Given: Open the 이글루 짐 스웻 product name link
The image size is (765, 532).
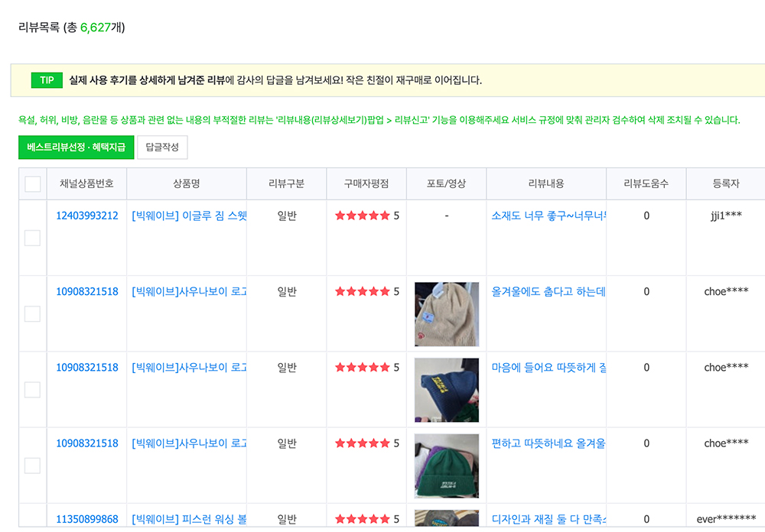Looking at the screenshot, I should [x=189, y=216].
